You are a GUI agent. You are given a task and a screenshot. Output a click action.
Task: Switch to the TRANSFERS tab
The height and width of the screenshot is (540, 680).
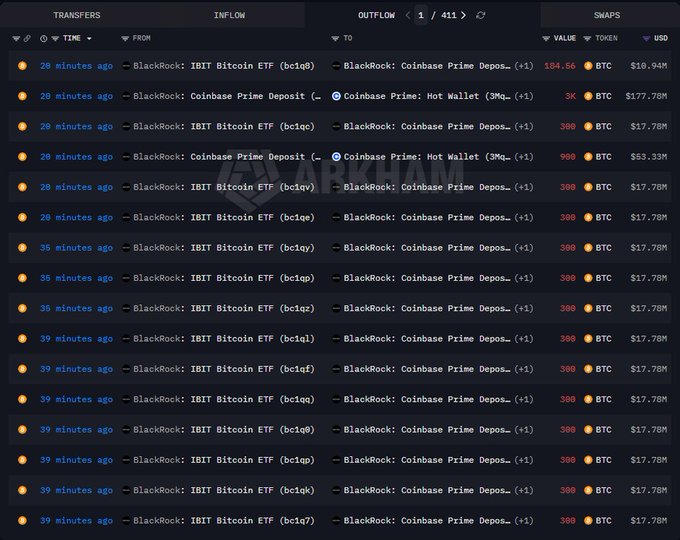click(77, 15)
